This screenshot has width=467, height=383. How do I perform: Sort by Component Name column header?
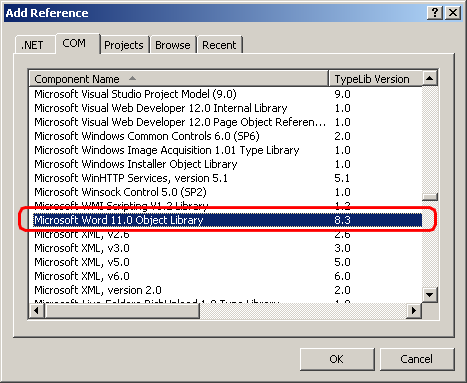click(178, 79)
